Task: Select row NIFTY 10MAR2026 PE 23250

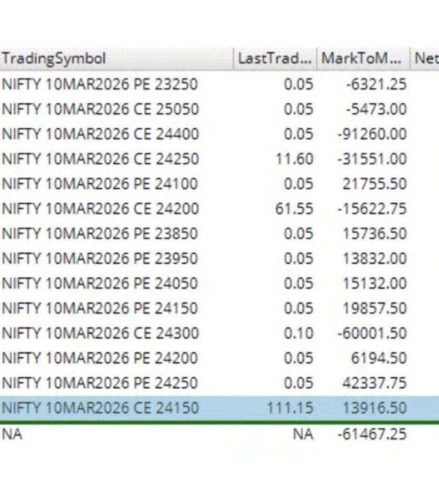Action: pos(219,84)
